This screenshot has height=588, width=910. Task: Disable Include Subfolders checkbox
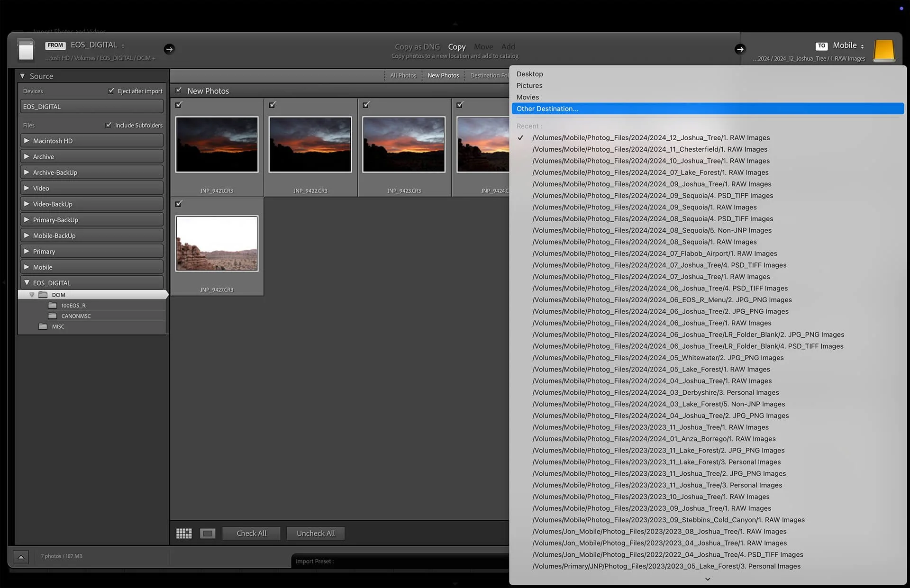click(109, 125)
